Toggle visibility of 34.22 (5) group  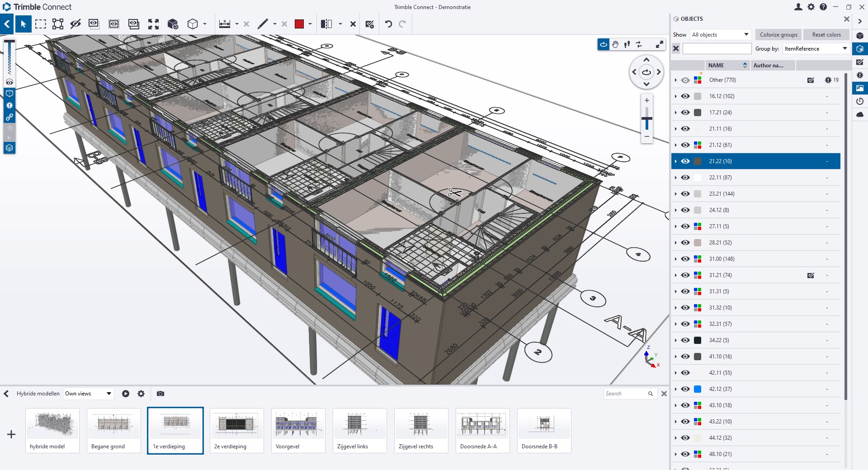tap(685, 340)
